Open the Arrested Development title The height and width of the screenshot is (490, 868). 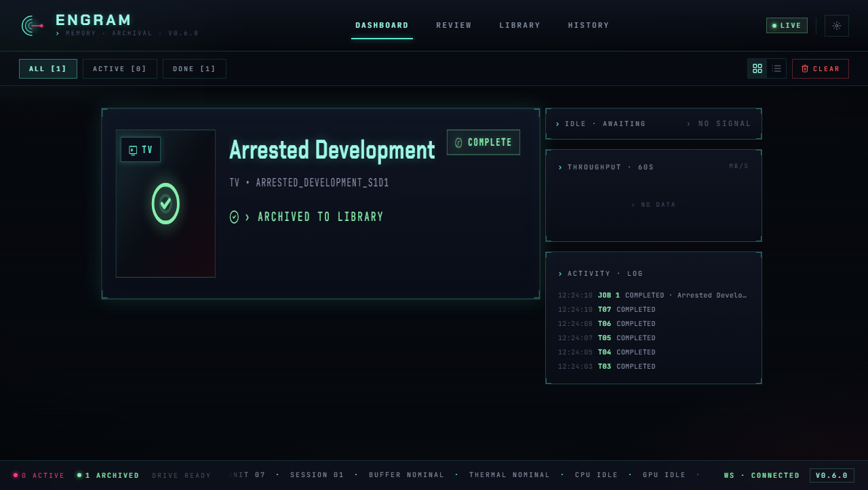332,150
